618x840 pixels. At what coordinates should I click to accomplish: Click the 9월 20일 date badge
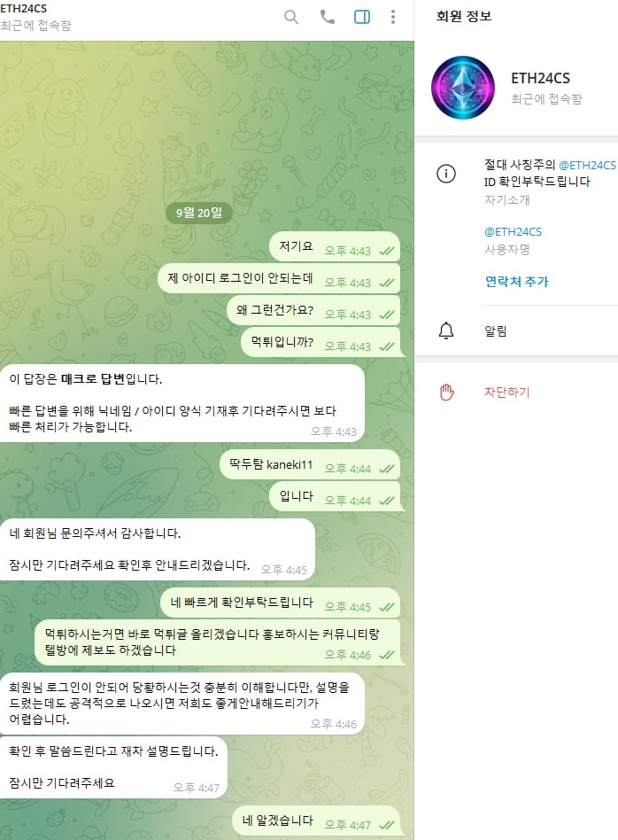[198, 213]
